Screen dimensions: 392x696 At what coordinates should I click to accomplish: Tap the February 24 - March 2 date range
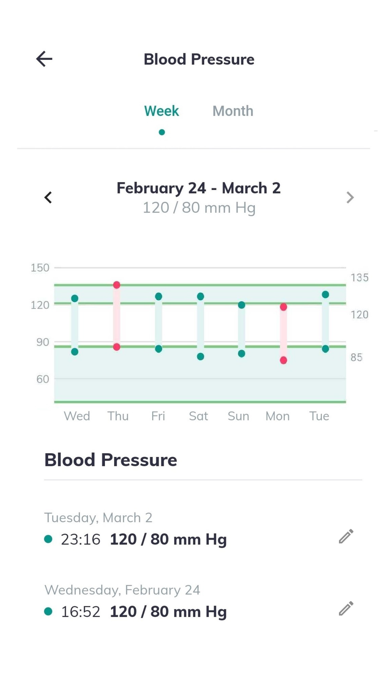pyautogui.click(x=198, y=188)
